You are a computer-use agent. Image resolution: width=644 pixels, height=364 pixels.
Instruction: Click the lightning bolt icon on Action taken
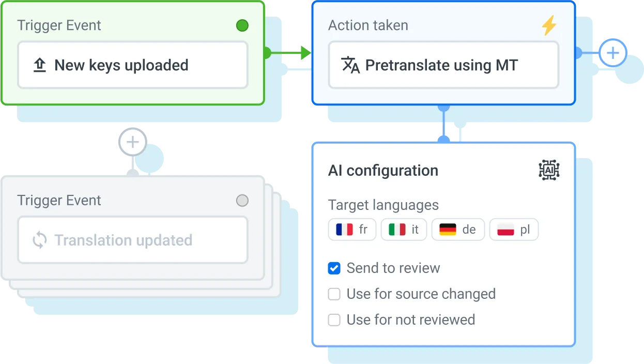(x=549, y=25)
